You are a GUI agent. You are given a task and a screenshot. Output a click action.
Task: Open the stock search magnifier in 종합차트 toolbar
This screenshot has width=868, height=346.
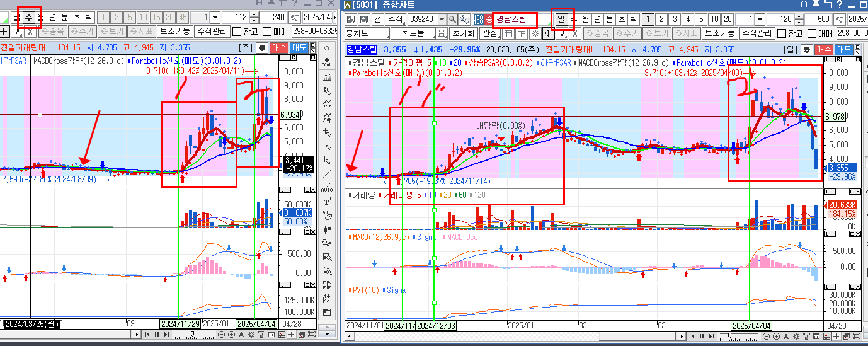(x=452, y=19)
